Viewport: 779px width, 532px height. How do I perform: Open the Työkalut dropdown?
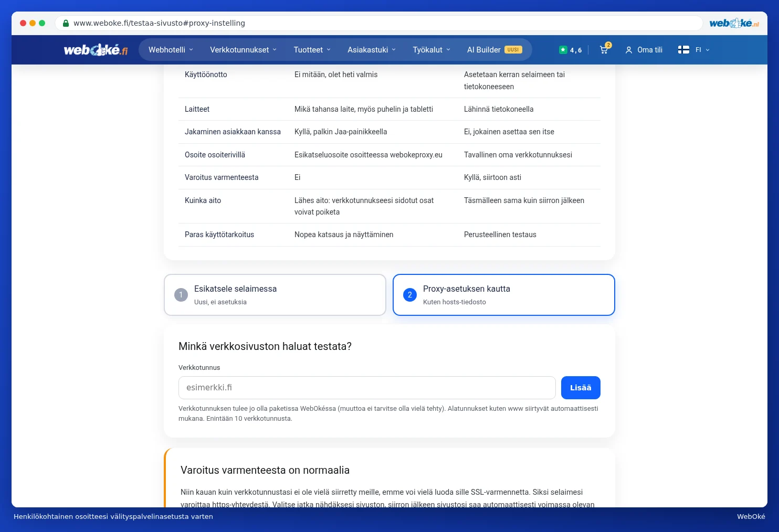pyautogui.click(x=431, y=50)
